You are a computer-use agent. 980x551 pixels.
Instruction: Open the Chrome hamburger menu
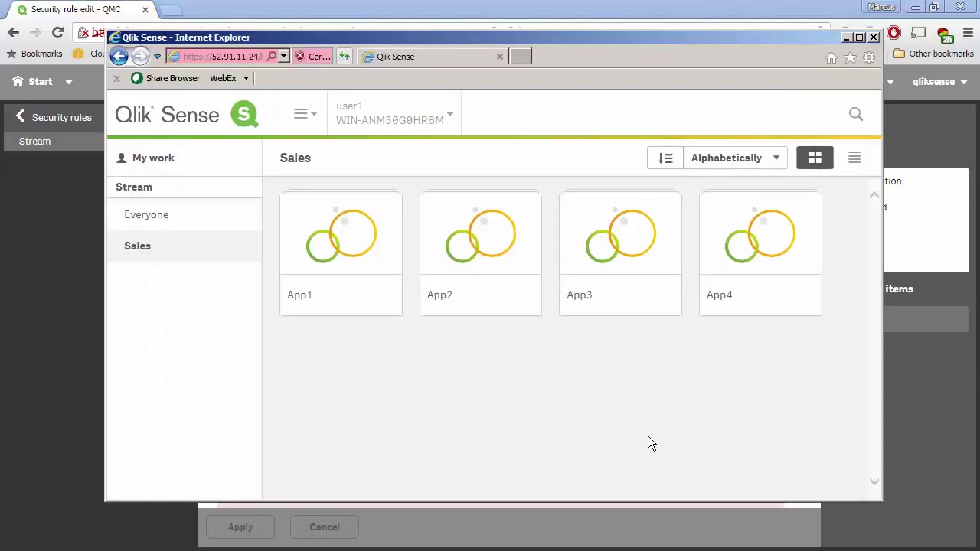click(968, 33)
